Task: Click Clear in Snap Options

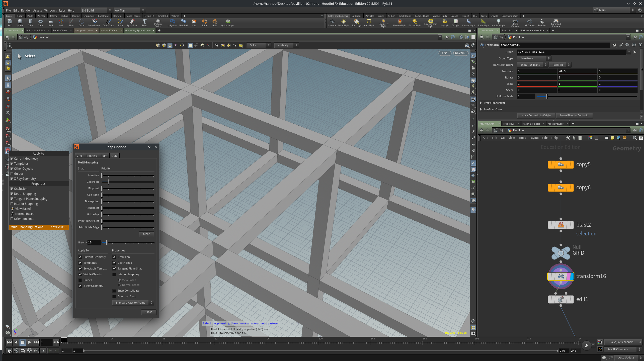Action: (x=146, y=234)
